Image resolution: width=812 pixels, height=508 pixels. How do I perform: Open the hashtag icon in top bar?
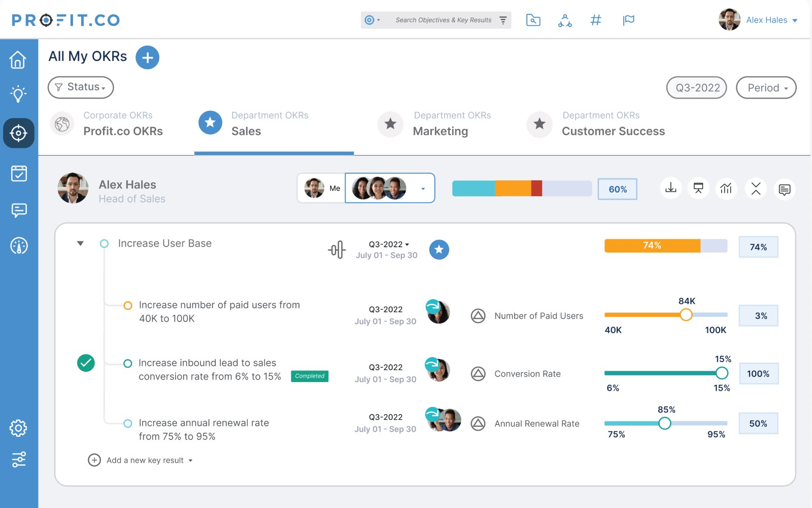pyautogui.click(x=596, y=20)
